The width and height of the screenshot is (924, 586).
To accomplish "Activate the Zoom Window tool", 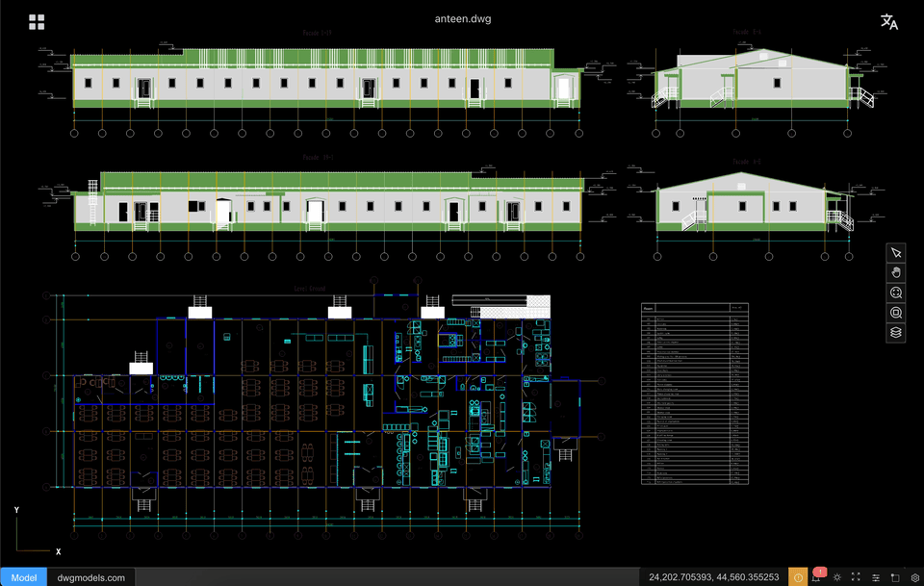I will coord(895,312).
